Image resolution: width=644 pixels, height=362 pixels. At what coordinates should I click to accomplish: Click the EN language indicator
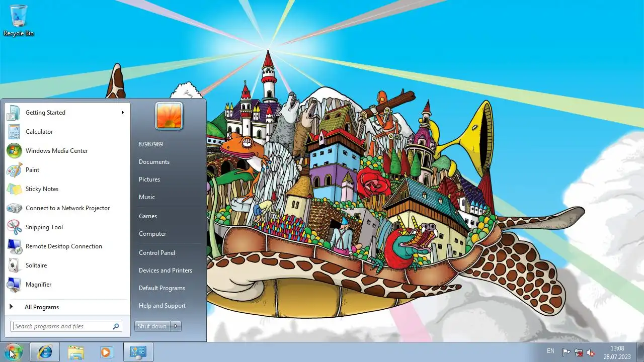coord(550,351)
